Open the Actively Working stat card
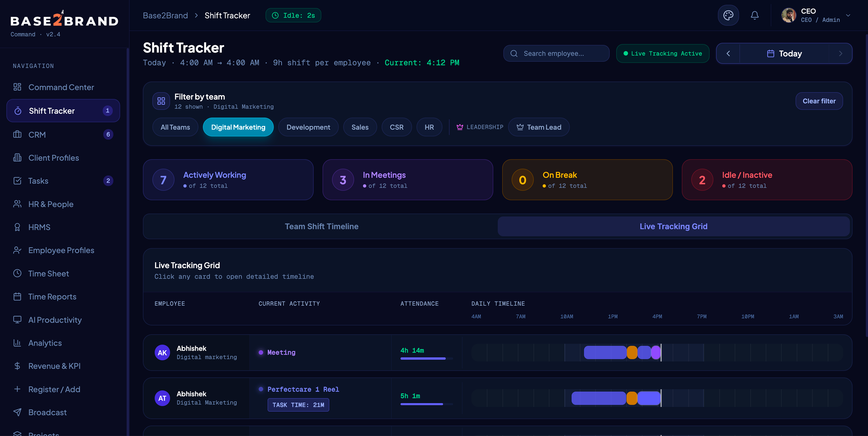Viewport: 868px width, 436px height. tap(228, 180)
